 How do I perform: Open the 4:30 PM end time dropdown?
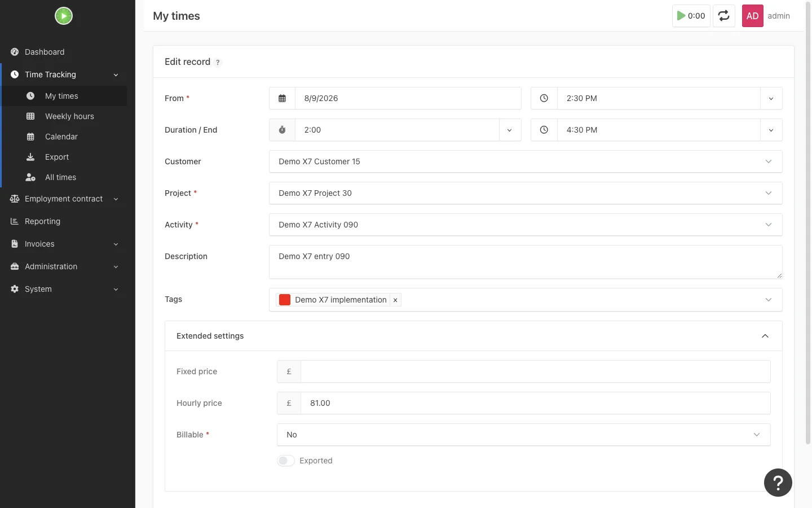(x=771, y=130)
